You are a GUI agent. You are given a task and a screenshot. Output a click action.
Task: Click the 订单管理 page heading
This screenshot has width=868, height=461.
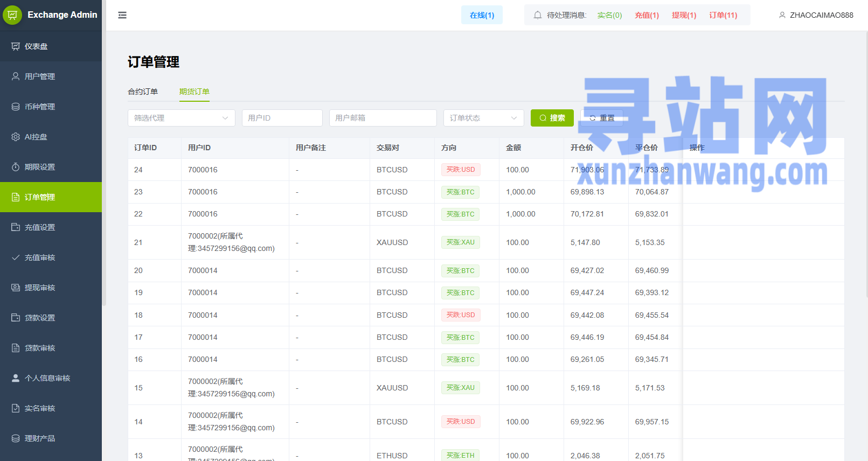(x=154, y=62)
